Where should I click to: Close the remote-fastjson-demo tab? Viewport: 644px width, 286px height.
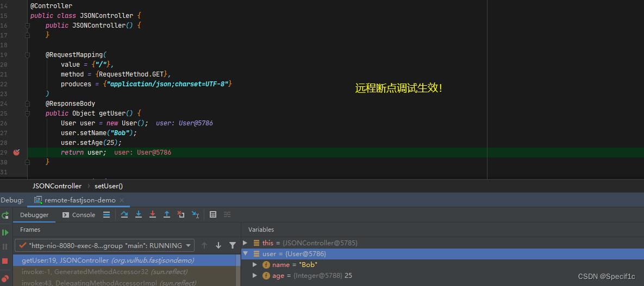pos(122,200)
